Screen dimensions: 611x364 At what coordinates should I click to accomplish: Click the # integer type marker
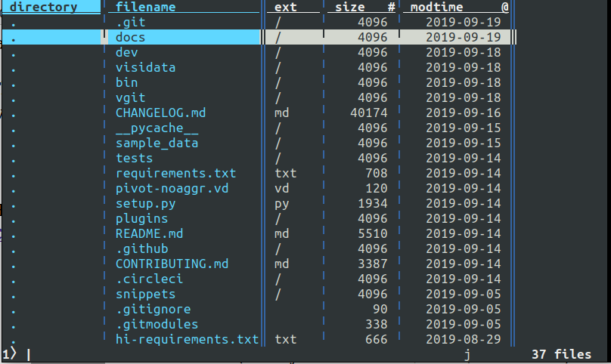pyautogui.click(x=391, y=7)
